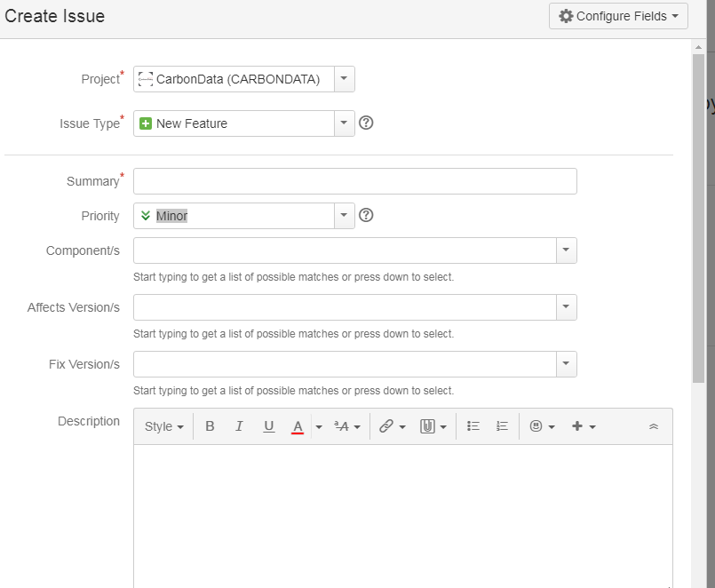Click the Priority field label
Viewport: 715px width, 588px height.
click(x=100, y=216)
